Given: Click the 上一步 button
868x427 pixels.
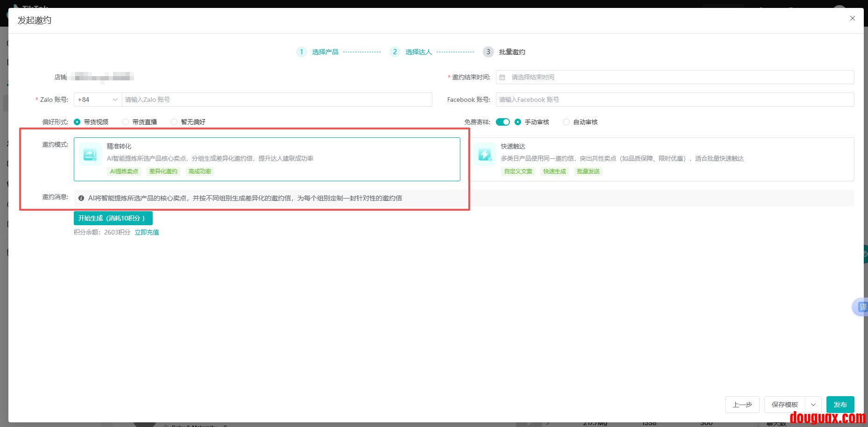Looking at the screenshot, I should (x=742, y=405).
